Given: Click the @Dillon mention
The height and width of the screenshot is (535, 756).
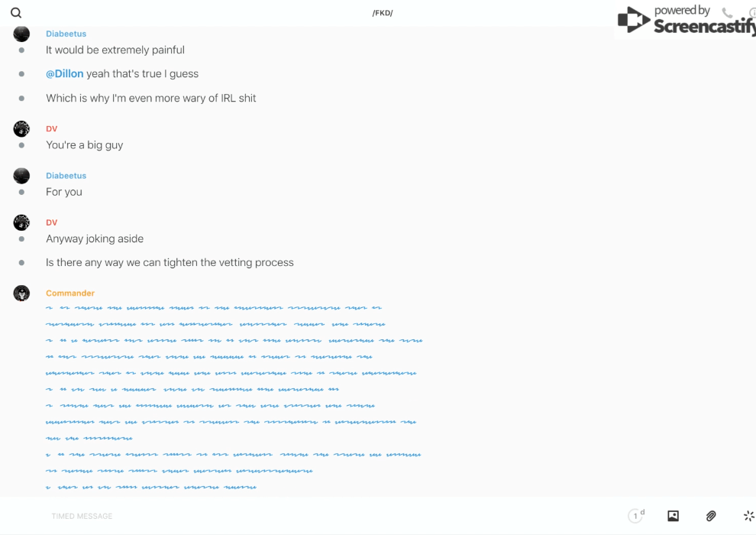Looking at the screenshot, I should coord(65,74).
